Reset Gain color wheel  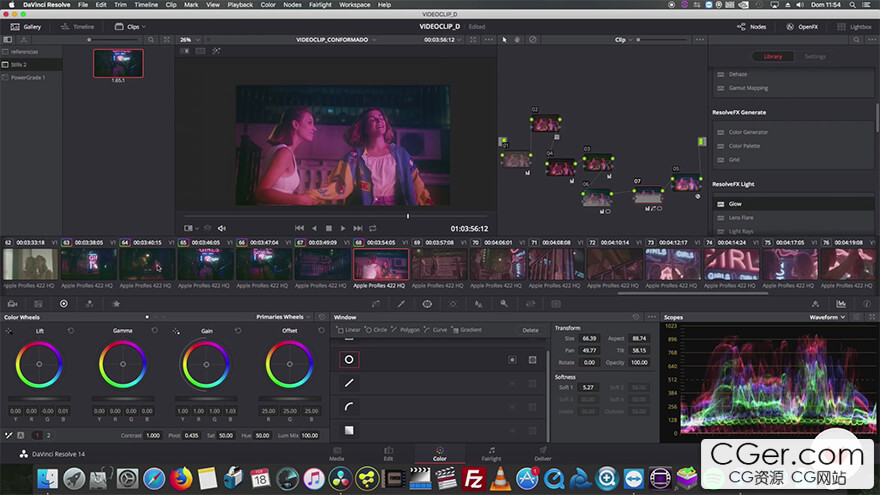[x=238, y=331]
